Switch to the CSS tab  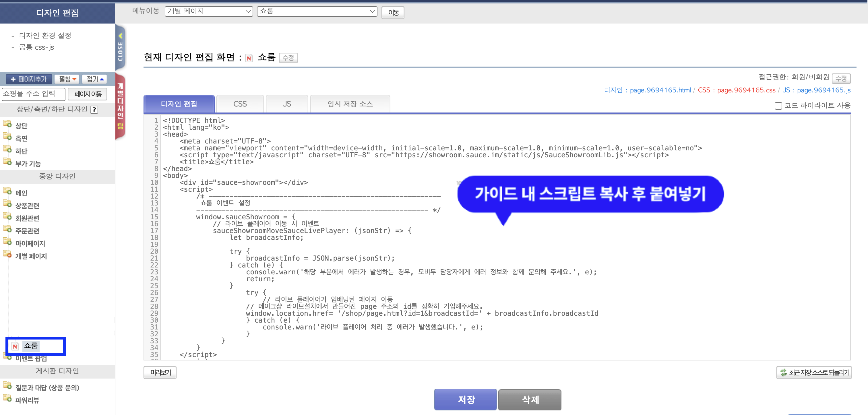click(x=240, y=104)
